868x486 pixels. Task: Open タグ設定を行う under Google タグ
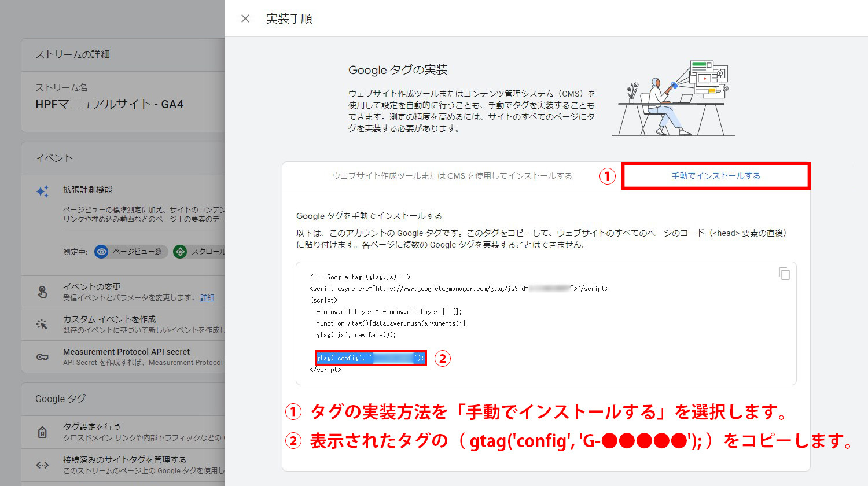(x=123, y=432)
